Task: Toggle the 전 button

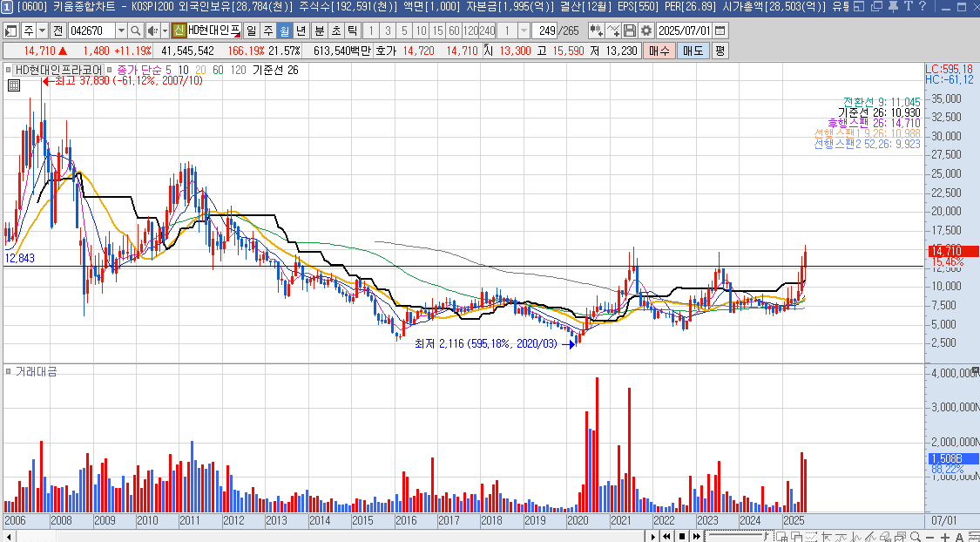Action: point(57,30)
